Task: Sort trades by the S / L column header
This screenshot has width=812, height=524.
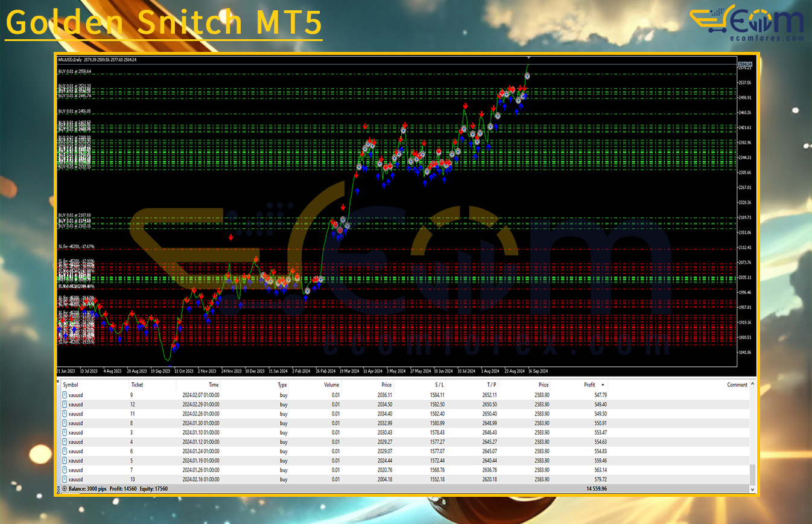Action: pos(439,385)
